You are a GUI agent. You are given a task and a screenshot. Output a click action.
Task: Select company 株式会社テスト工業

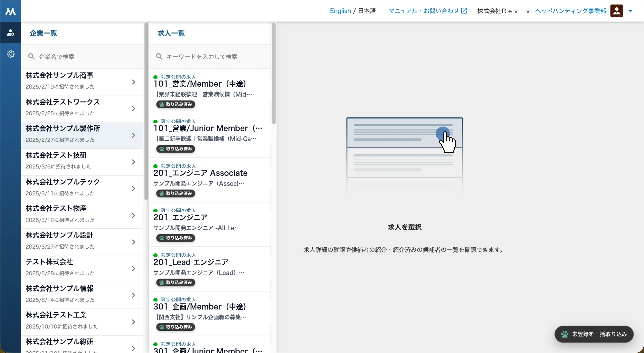point(82,322)
